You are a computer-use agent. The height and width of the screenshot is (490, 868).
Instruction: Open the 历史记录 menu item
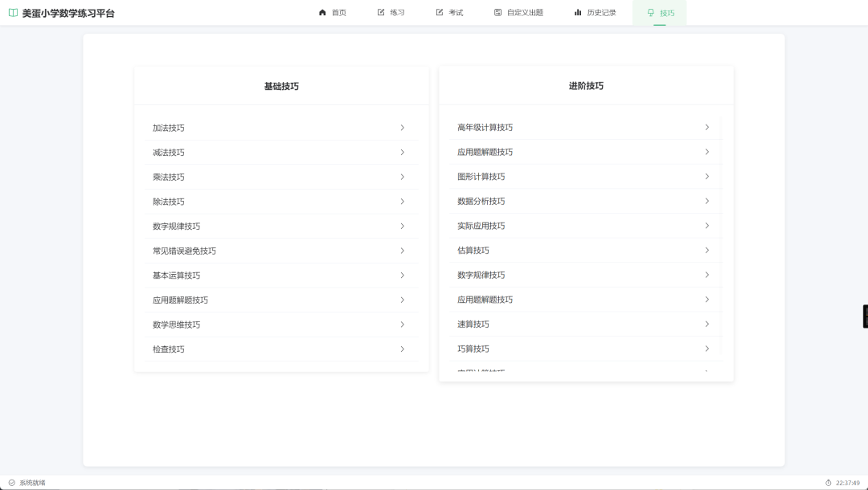(595, 12)
